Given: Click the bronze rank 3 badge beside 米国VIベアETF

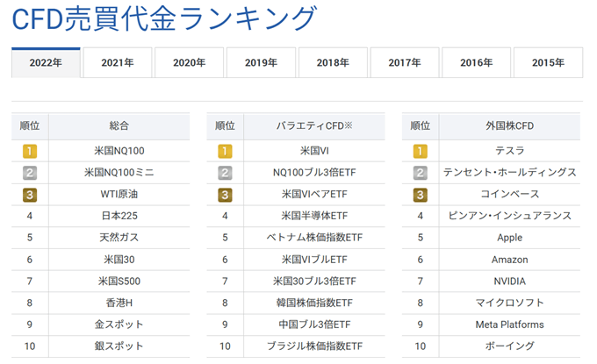Looking at the screenshot, I should tap(225, 195).
